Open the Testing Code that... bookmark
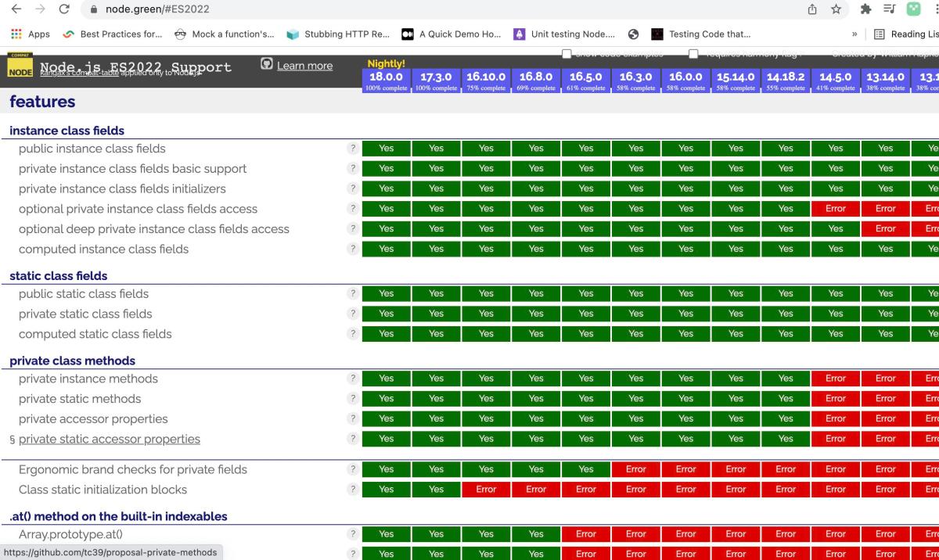 701,34
